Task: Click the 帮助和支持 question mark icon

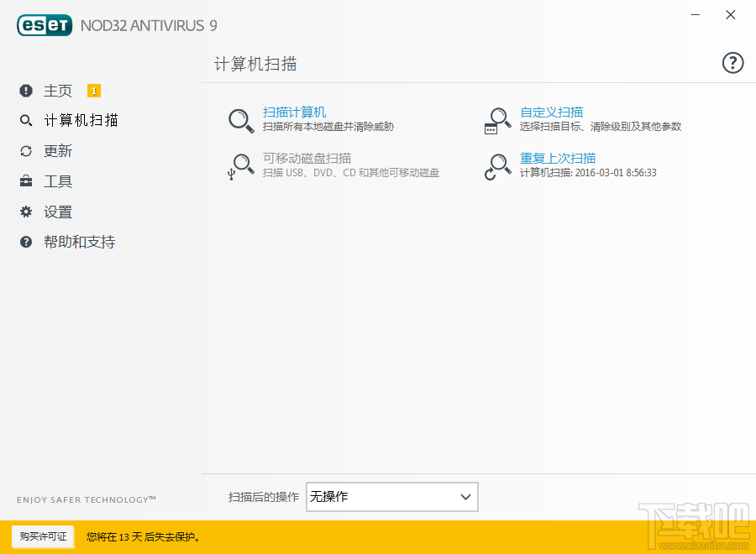Action: point(25,242)
